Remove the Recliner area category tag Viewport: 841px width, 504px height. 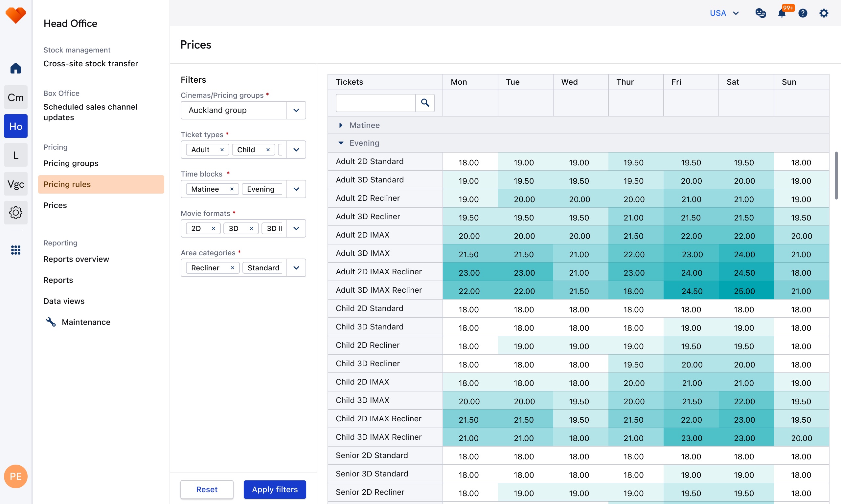tap(233, 268)
